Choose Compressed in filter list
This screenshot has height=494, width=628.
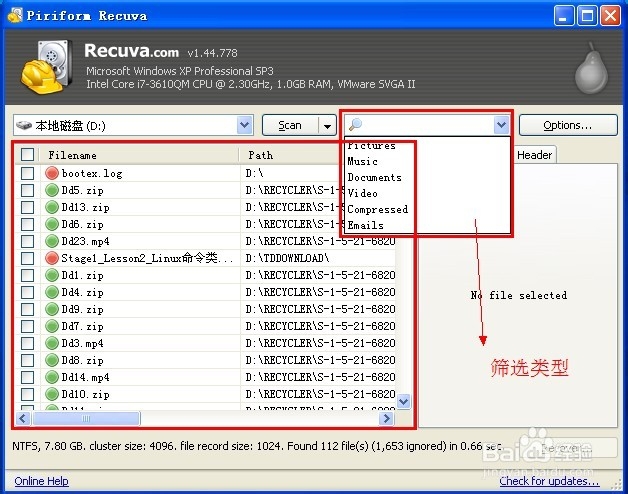click(378, 210)
